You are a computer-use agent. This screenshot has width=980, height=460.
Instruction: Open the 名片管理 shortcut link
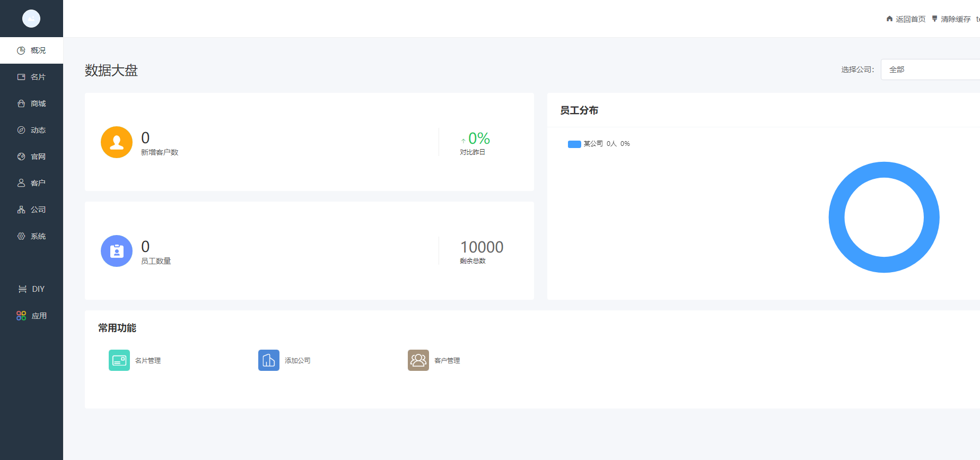pyautogui.click(x=148, y=361)
